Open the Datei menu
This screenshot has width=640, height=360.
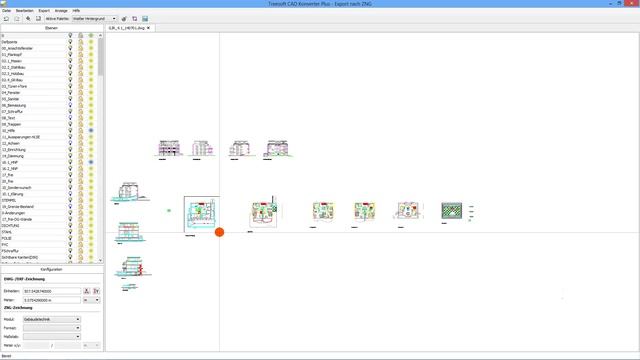coord(7,11)
